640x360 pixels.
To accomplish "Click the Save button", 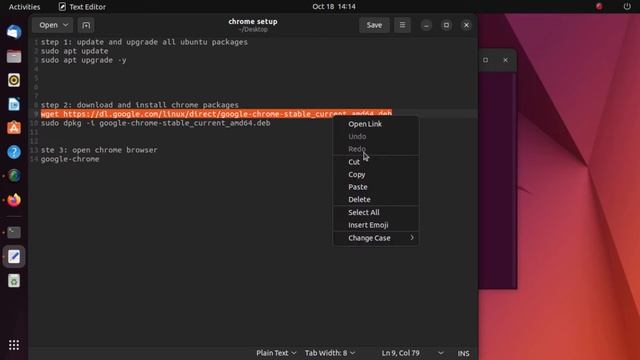I will pyautogui.click(x=374, y=25).
